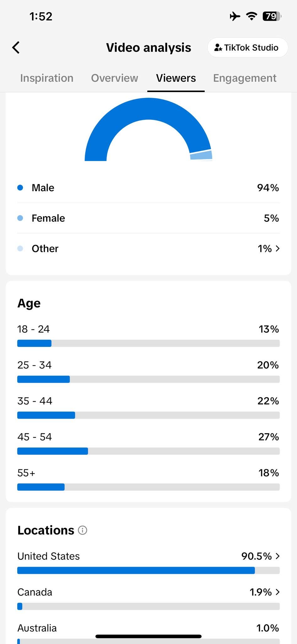Viewport: 297px width, 644px height.
Task: Tap the 45 - 54 age bar
Action: click(x=148, y=451)
